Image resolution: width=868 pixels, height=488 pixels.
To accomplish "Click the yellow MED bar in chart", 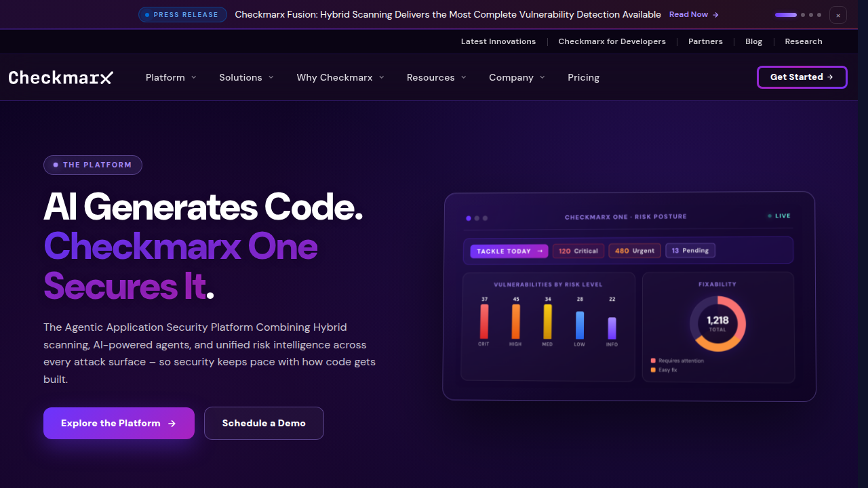I will 548,321.
